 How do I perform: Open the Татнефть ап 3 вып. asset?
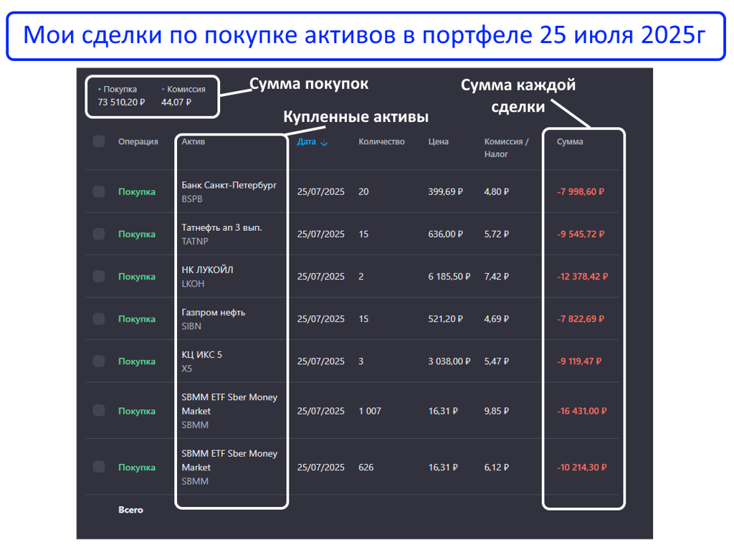pos(221,227)
